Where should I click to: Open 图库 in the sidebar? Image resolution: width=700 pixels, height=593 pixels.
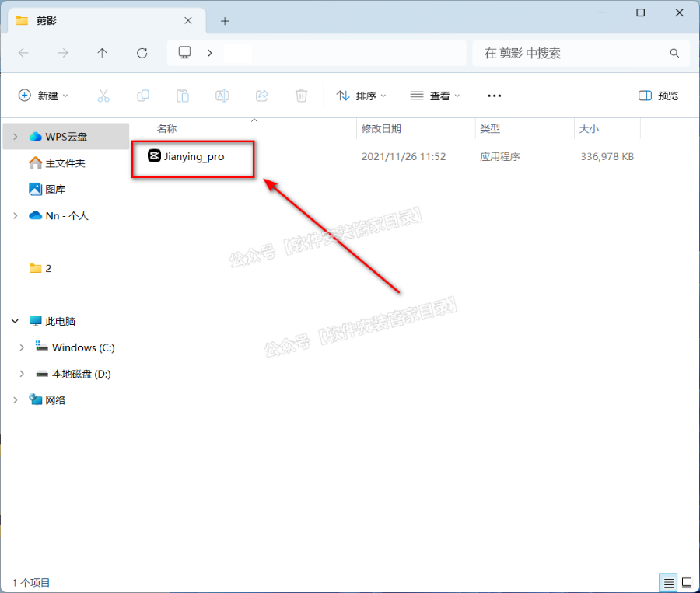tap(47, 189)
